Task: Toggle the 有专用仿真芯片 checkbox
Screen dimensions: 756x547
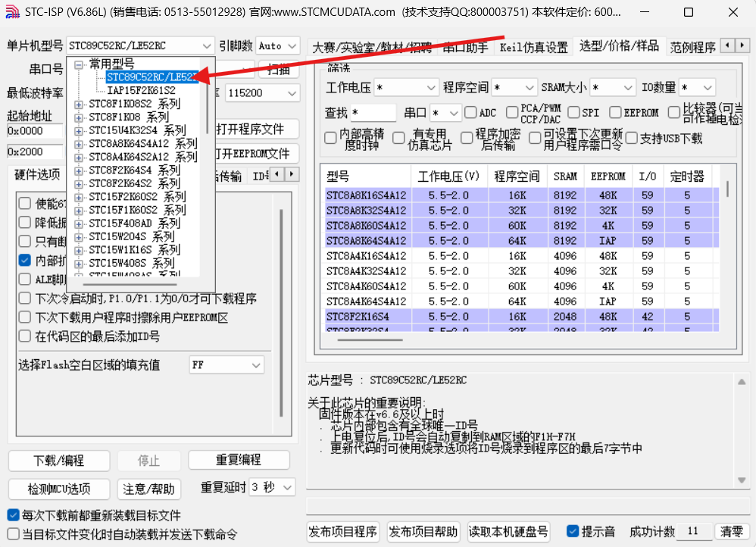Action: pos(398,139)
